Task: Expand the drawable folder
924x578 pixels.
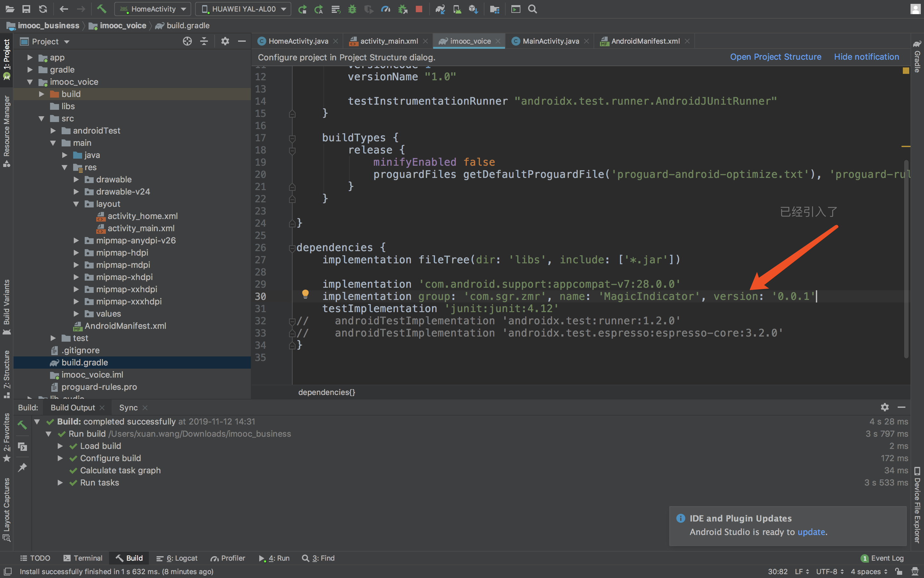Action: (x=76, y=180)
